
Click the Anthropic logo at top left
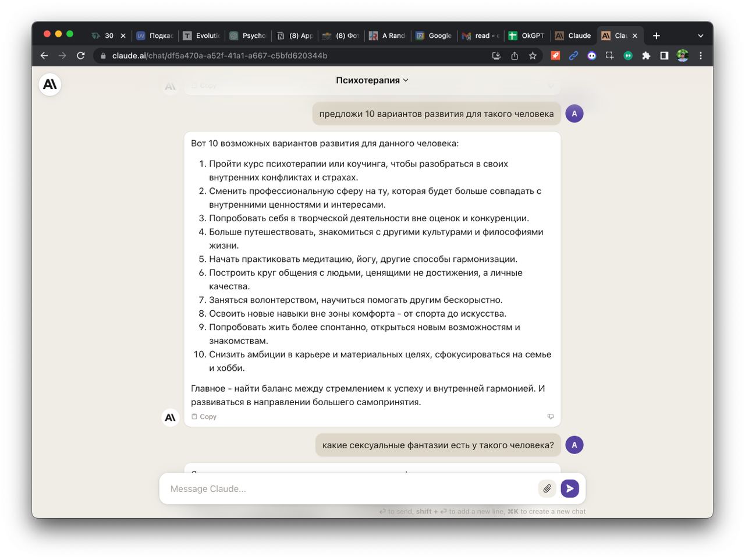(50, 84)
